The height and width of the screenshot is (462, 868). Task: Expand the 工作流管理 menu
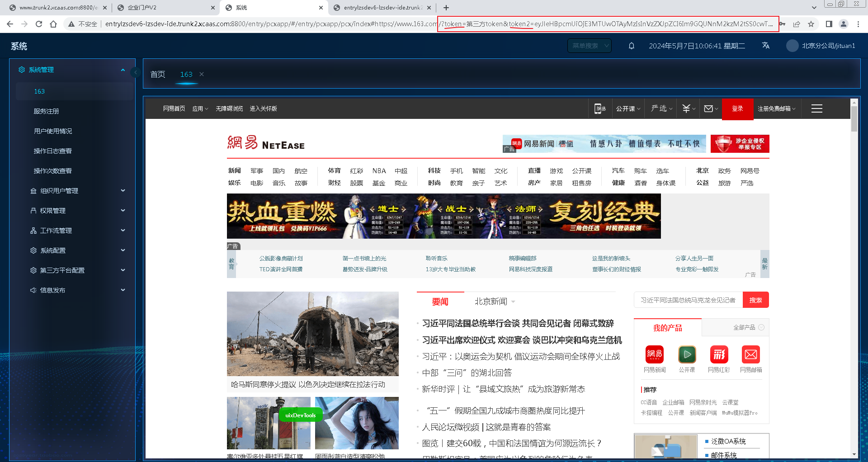tap(75, 231)
